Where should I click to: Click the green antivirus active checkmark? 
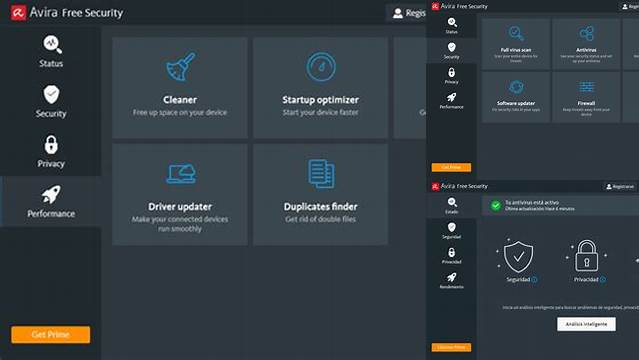[496, 205]
